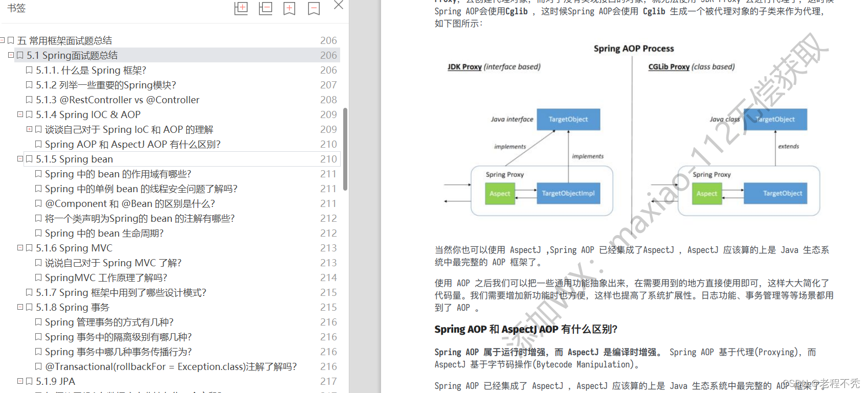The height and width of the screenshot is (393, 868).
Task: Click bookmark icon beside 5.1.2 列举一些重要的Spring模块?
Action: click(29, 85)
